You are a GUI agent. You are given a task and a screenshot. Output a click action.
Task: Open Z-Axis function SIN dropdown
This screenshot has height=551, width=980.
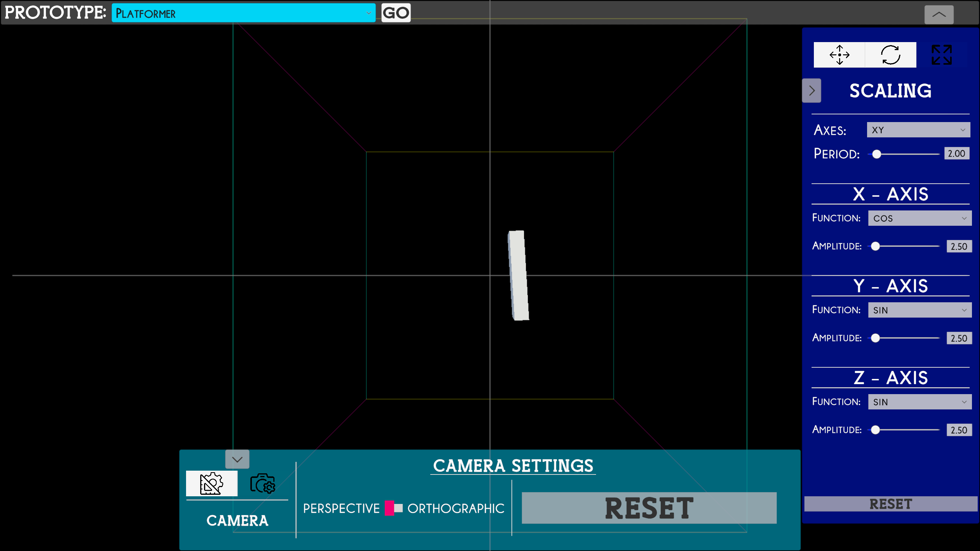coord(920,402)
